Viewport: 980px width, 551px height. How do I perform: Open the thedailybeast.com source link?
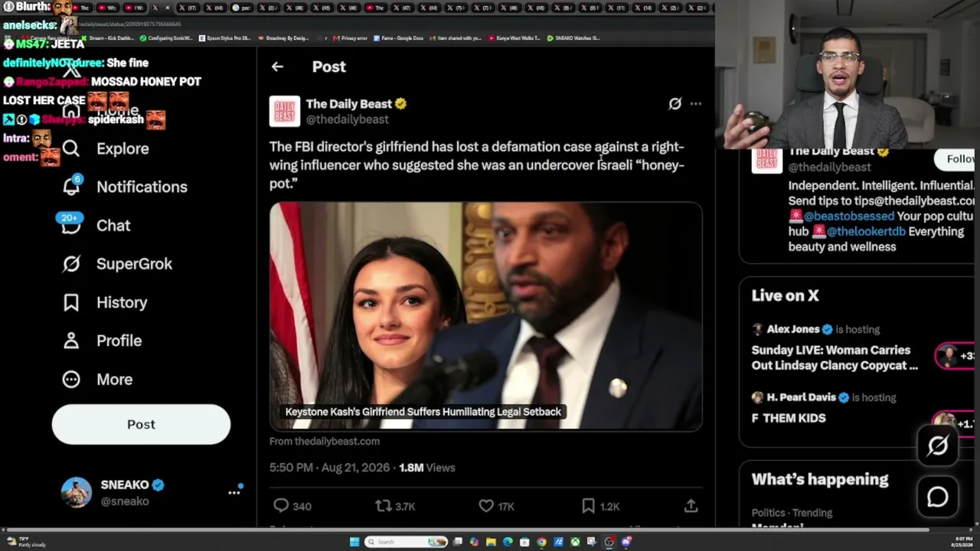coord(325,441)
